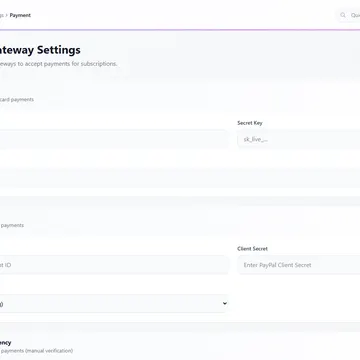Image resolution: width=360 pixels, height=360 pixels.
Task: Open the dropdown below the Client ID field
Action: coord(114,303)
